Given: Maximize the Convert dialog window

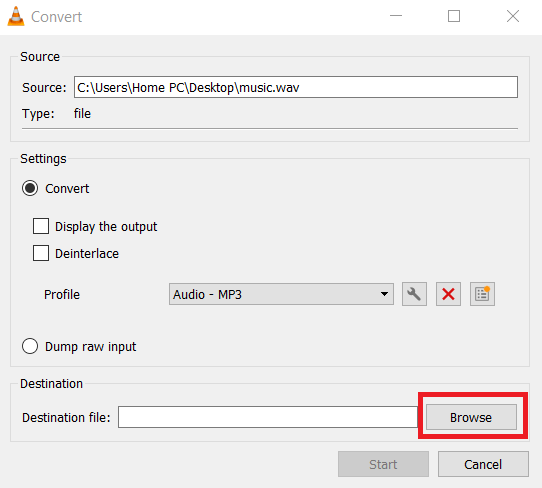Looking at the screenshot, I should click(x=454, y=16).
